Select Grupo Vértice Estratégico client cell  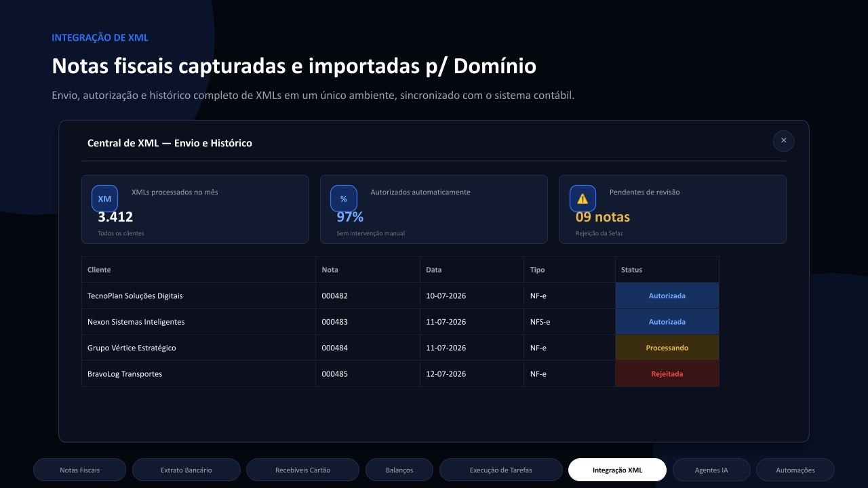[x=199, y=348]
